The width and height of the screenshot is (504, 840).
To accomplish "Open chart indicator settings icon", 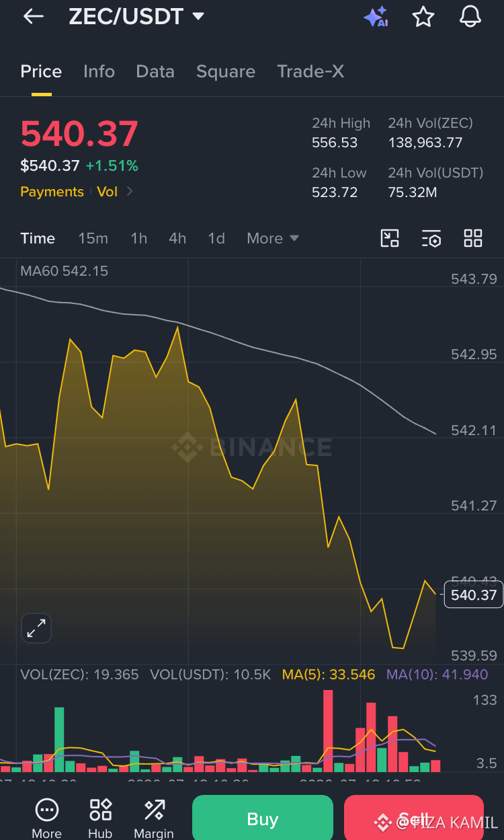I will pos(431,238).
